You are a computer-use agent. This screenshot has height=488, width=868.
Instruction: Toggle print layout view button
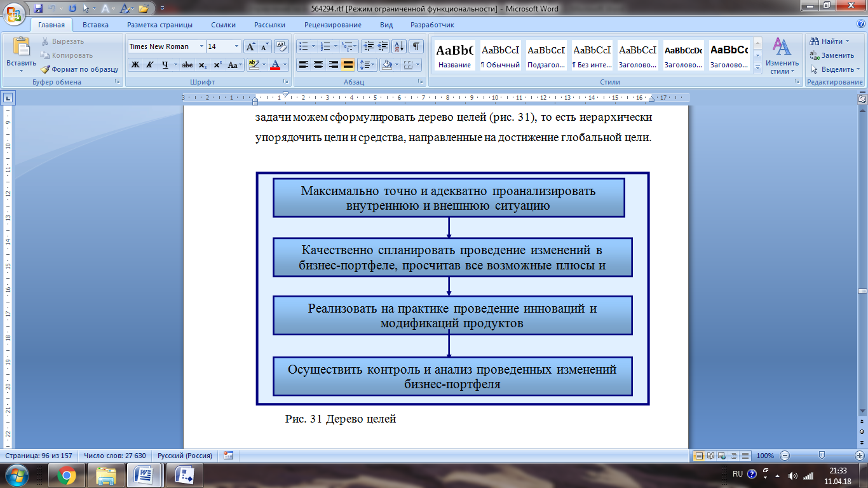tap(699, 456)
